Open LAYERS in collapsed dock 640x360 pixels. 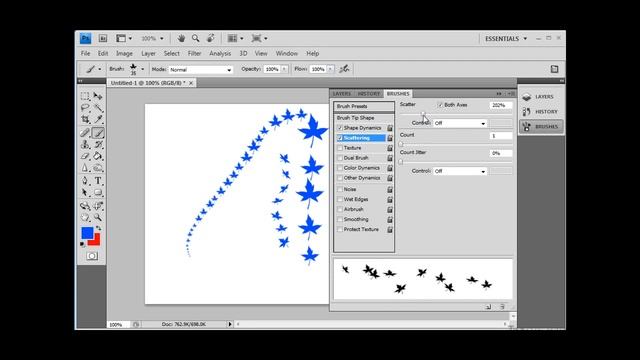(541, 97)
